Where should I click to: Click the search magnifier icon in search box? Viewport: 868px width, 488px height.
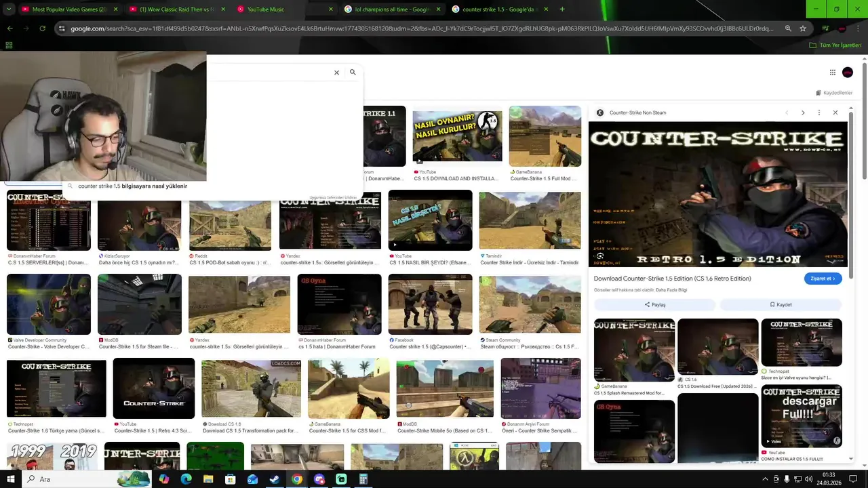pos(353,72)
